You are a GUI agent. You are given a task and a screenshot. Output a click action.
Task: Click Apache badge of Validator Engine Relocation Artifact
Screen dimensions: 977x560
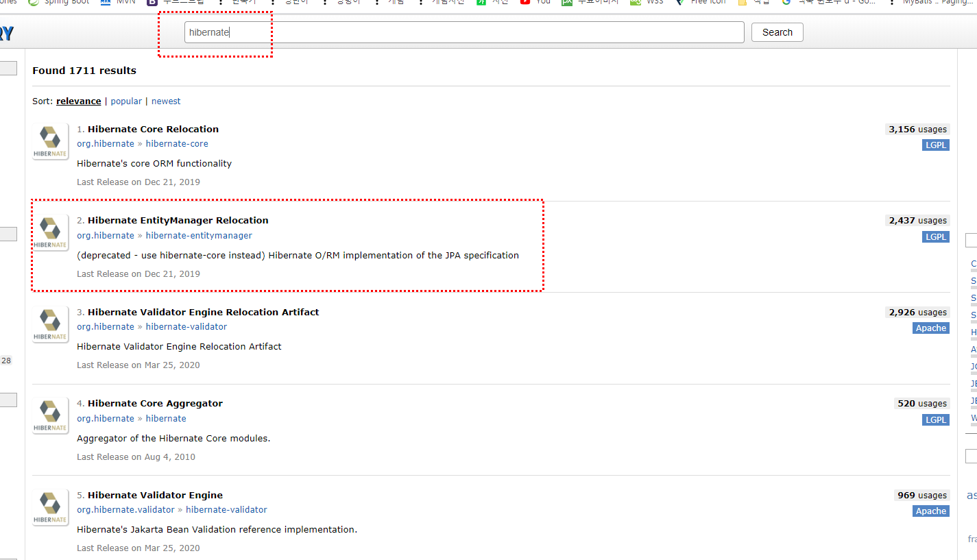931,328
